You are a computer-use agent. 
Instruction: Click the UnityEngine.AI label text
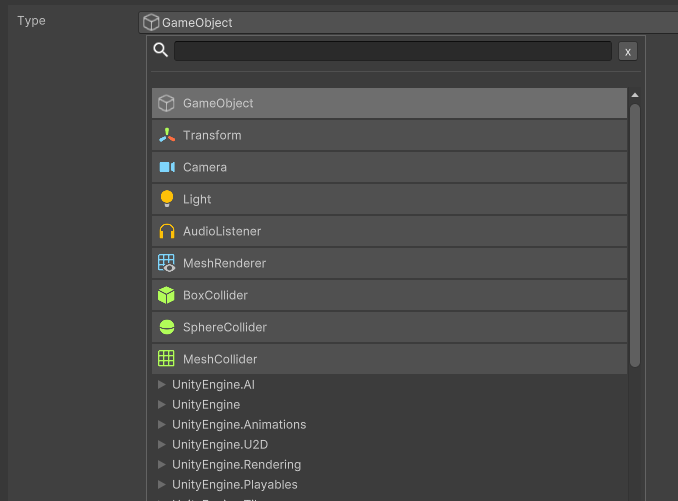click(x=213, y=385)
